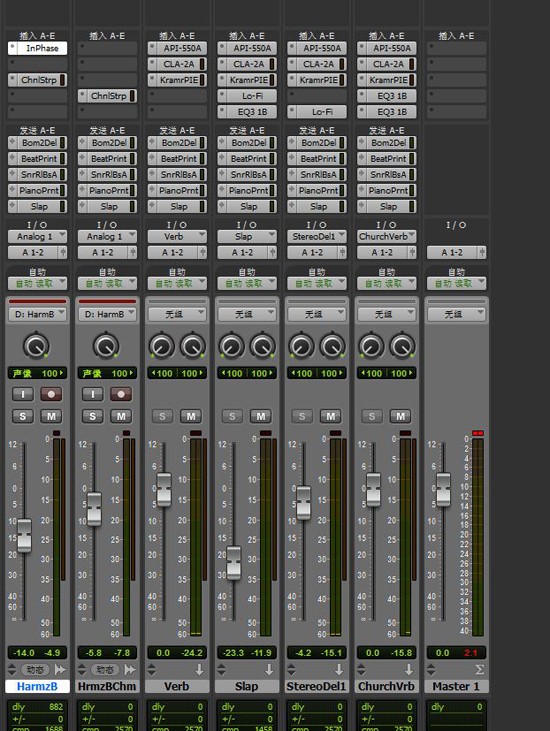Image resolution: width=550 pixels, height=731 pixels.
Task: Select the Master 1 track name
Action: [x=456, y=686]
